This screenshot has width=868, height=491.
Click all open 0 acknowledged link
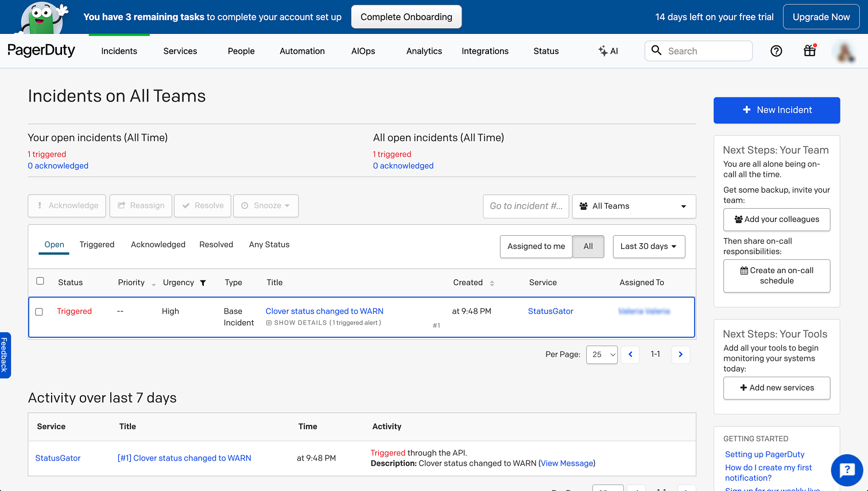pyautogui.click(x=403, y=166)
